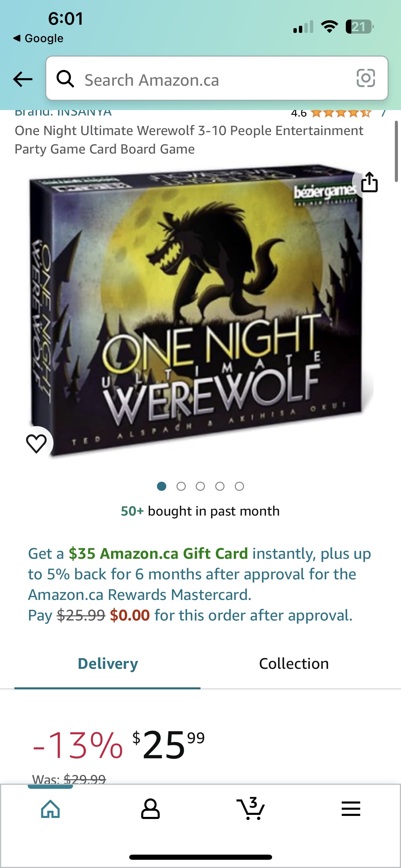
Task: Jump to third image carousel dot
Action: (x=200, y=486)
